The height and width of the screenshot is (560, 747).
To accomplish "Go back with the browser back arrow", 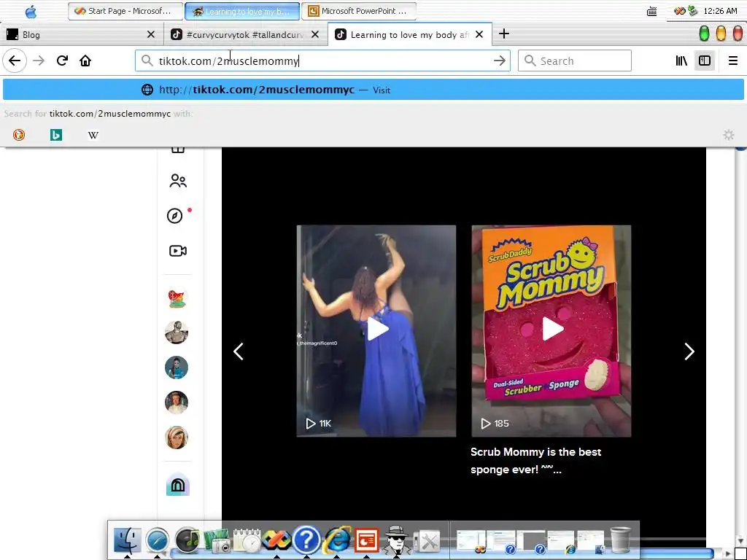I will point(15,61).
